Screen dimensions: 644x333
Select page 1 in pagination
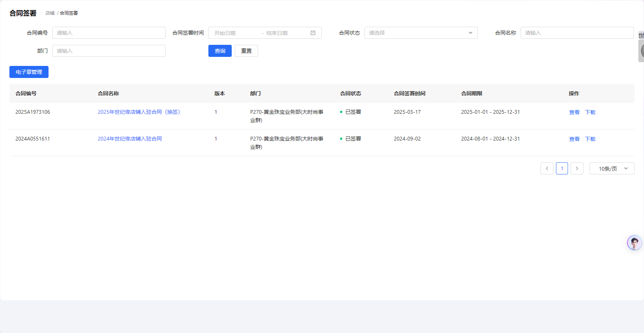tap(562, 168)
